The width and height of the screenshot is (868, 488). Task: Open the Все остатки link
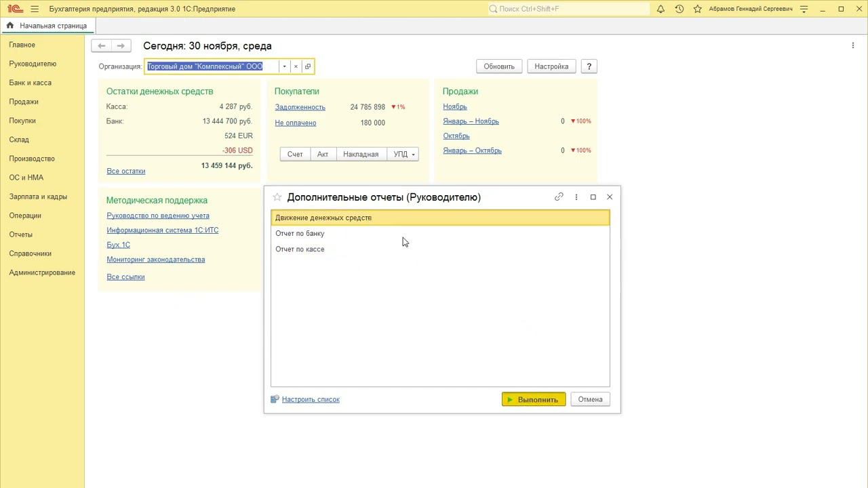pyautogui.click(x=126, y=171)
